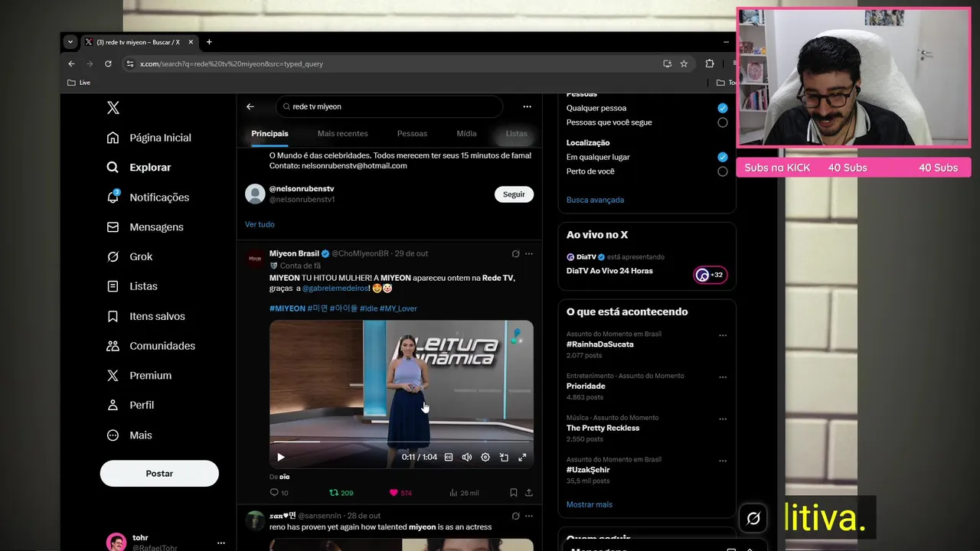The height and width of the screenshot is (551, 980).
Task: Go back with the search arrow
Action: [x=250, y=106]
